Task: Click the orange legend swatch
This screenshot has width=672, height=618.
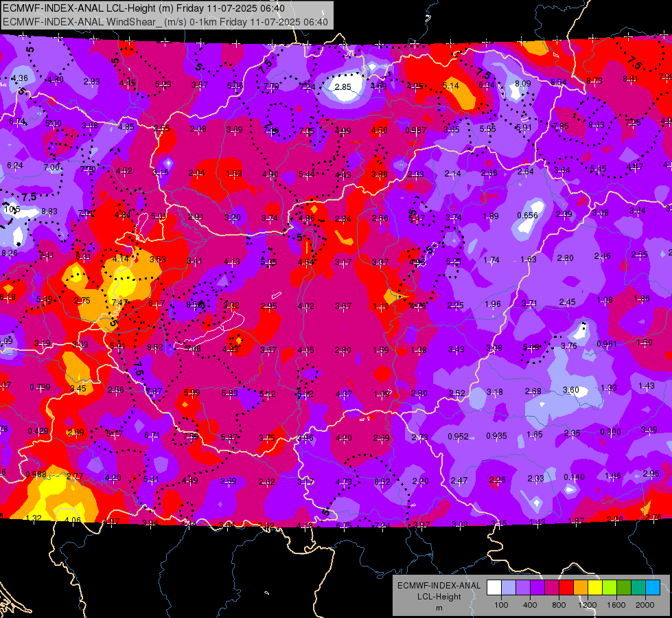Action: click(x=581, y=587)
